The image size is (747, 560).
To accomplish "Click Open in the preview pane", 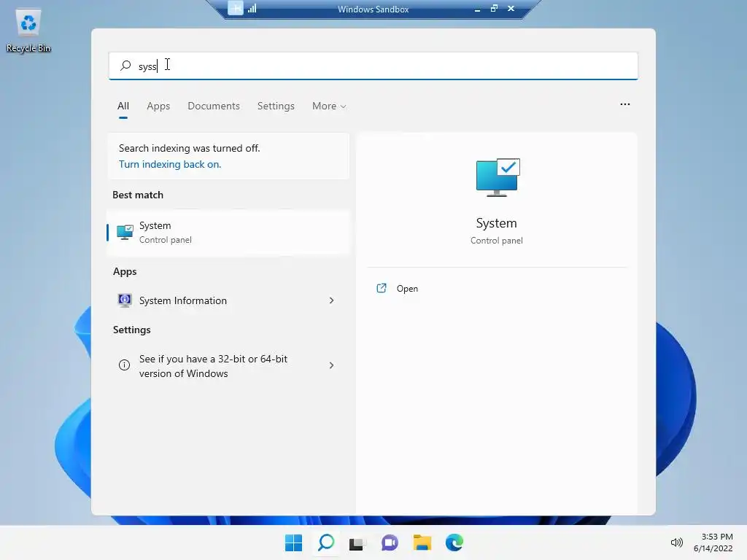I will click(407, 289).
